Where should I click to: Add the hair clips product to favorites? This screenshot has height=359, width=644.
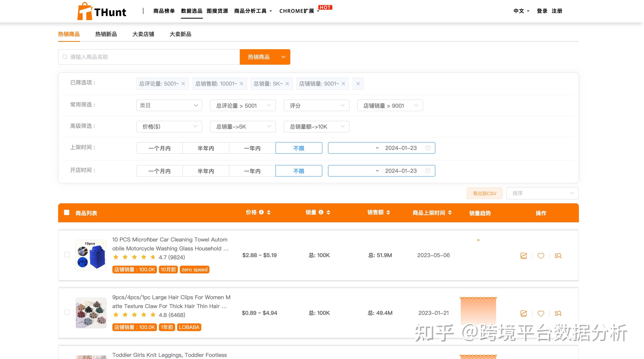pos(541,313)
